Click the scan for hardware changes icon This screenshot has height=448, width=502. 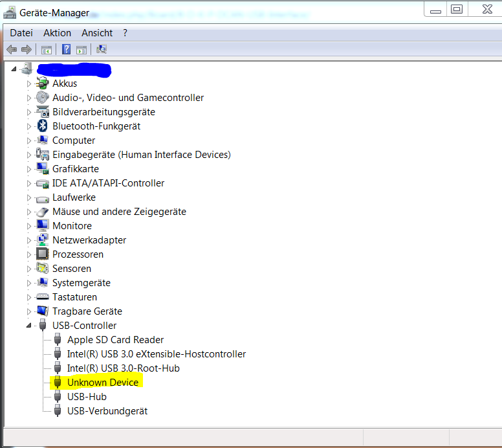[x=101, y=49]
